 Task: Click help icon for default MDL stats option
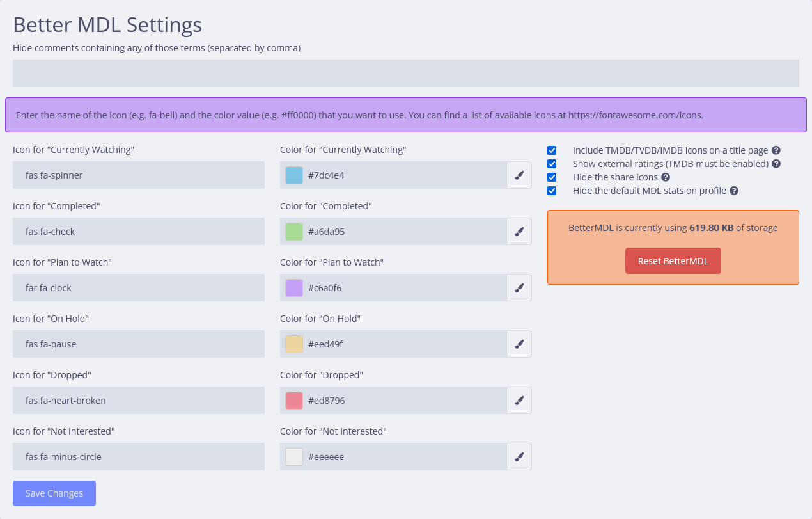(734, 191)
